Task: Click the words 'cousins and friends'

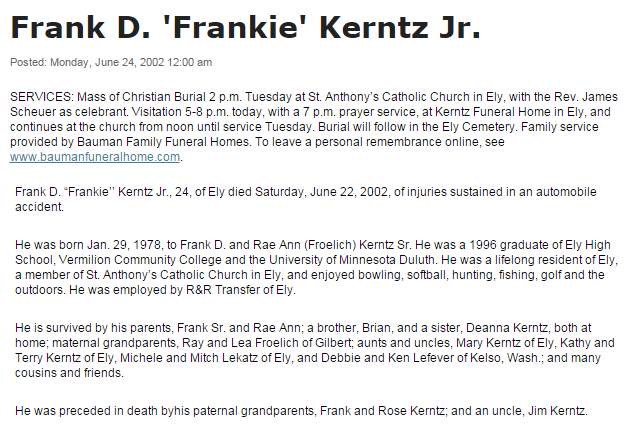Action: [x=69, y=373]
